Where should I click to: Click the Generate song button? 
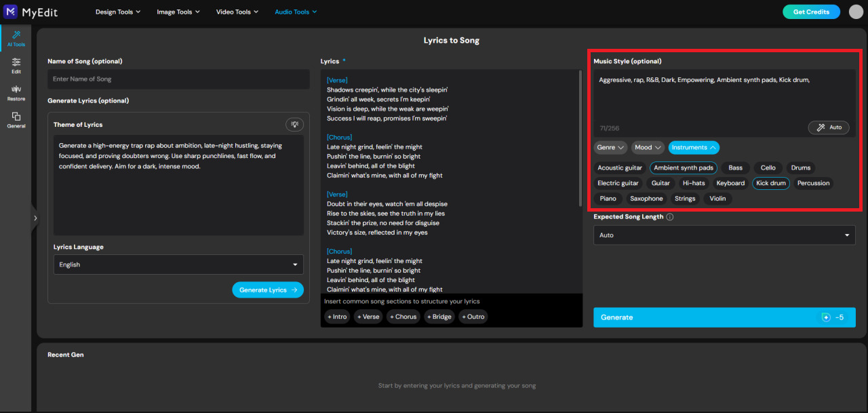click(724, 317)
